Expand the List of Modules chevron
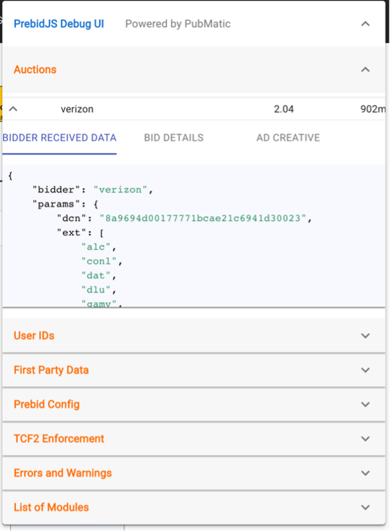 point(366,507)
